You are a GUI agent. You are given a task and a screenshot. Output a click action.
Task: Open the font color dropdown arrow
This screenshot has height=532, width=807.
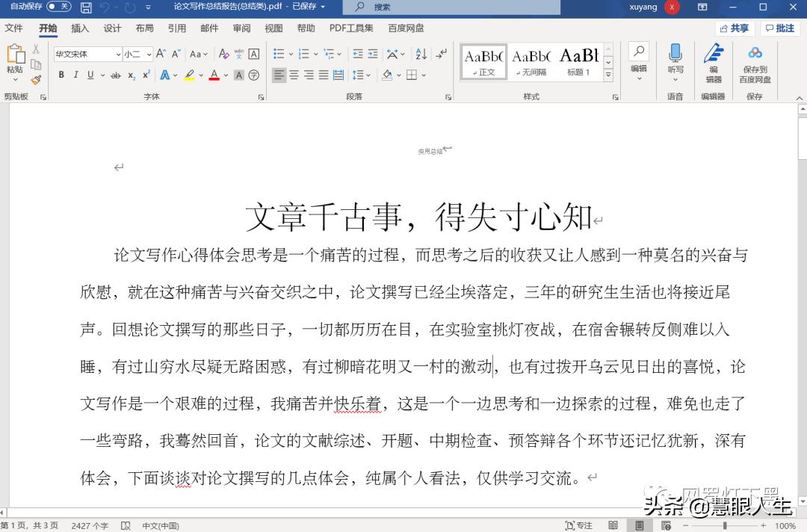224,75
